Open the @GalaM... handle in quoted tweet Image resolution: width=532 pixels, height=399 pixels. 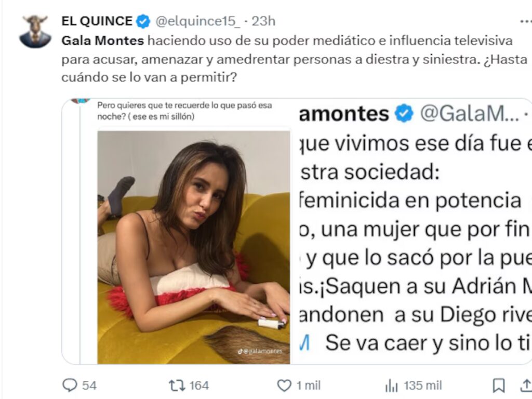click(x=470, y=114)
